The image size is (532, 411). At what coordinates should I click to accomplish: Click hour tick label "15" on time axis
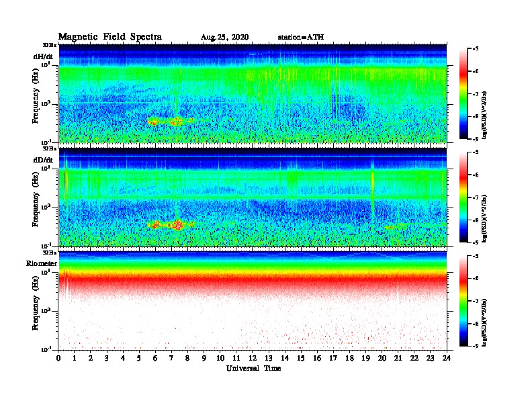point(301,358)
